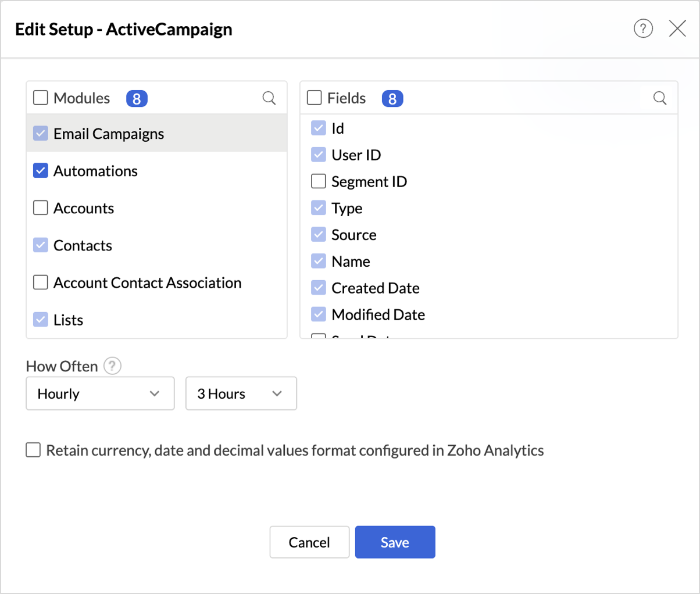
Task: Open the Hourly frequency dropdown
Action: 100,393
